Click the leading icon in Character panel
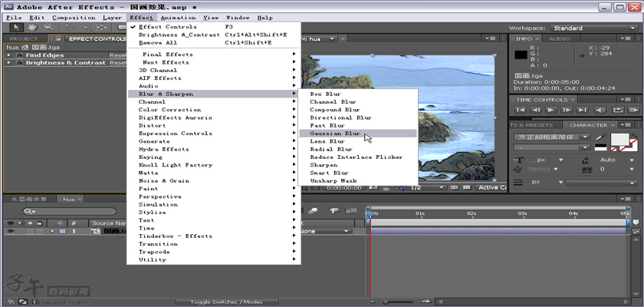 (x=585, y=160)
